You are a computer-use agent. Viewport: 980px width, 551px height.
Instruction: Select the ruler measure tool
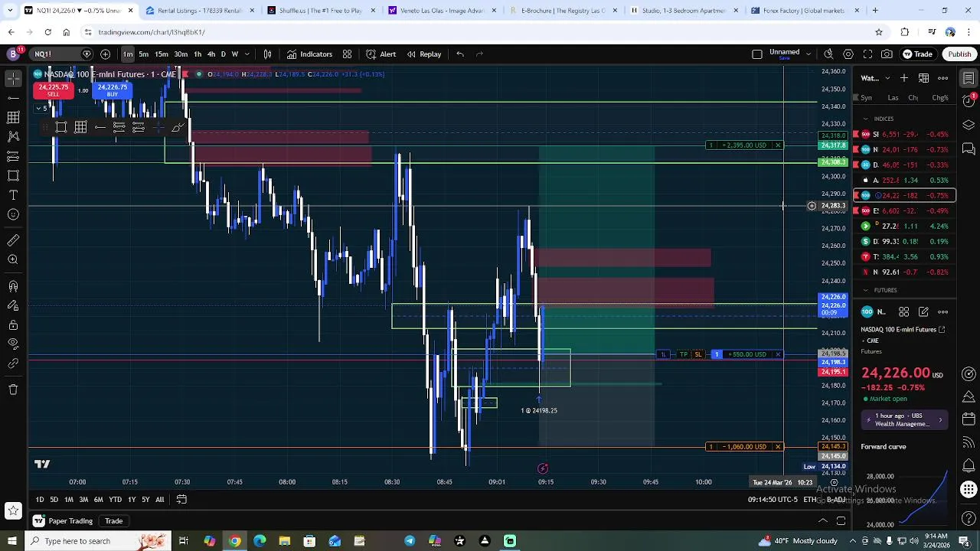point(13,240)
